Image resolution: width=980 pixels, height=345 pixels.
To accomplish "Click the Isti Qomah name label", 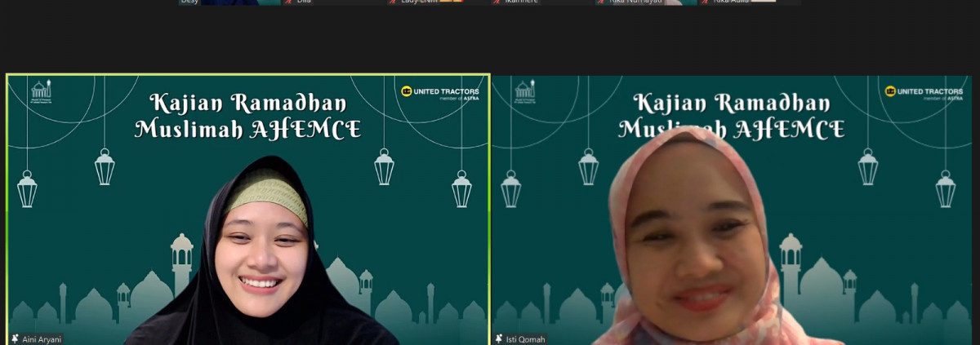I will tap(526, 338).
